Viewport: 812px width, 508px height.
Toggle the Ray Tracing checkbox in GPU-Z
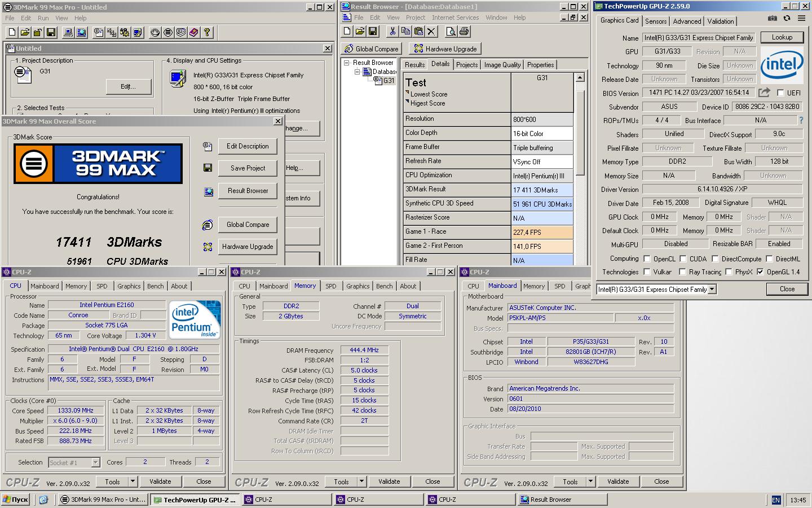(x=682, y=272)
